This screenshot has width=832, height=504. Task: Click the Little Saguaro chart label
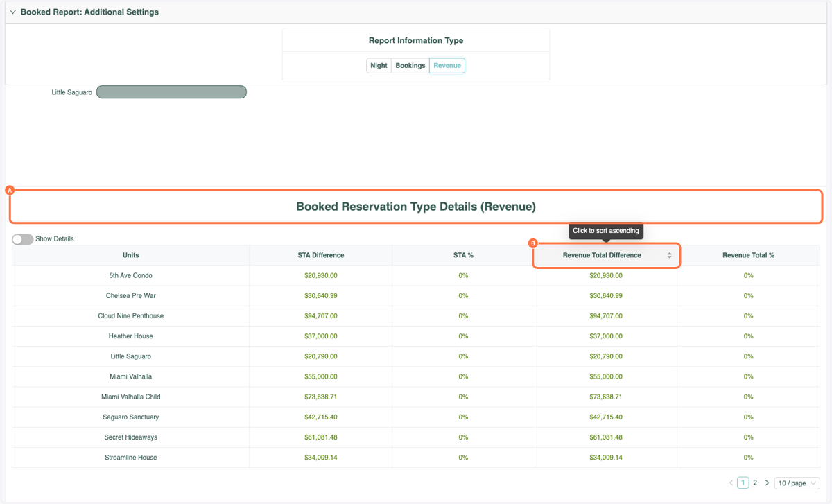click(72, 92)
